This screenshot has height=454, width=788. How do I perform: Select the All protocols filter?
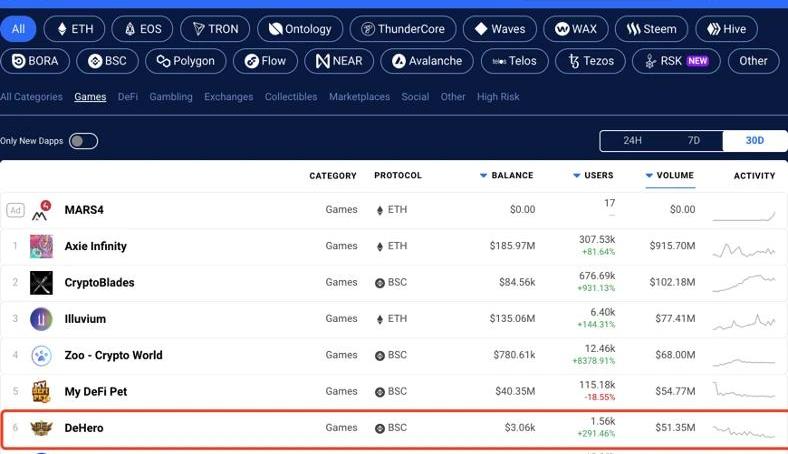coord(18,29)
